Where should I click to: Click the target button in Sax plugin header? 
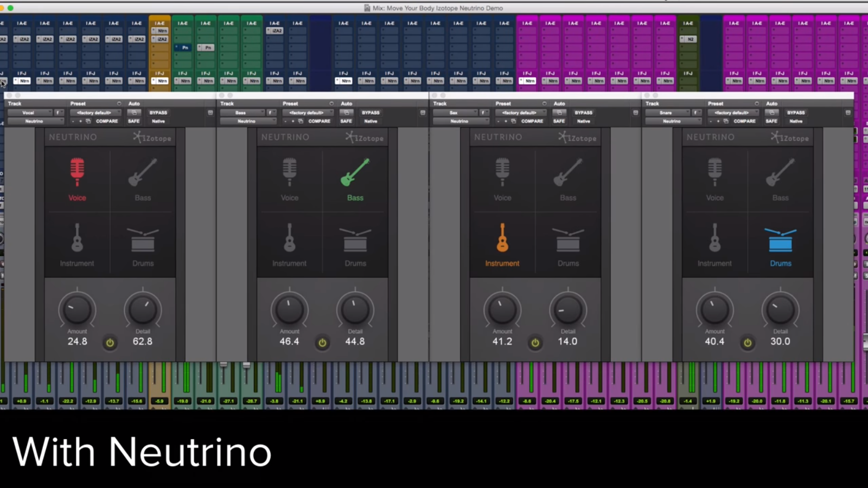click(x=636, y=113)
